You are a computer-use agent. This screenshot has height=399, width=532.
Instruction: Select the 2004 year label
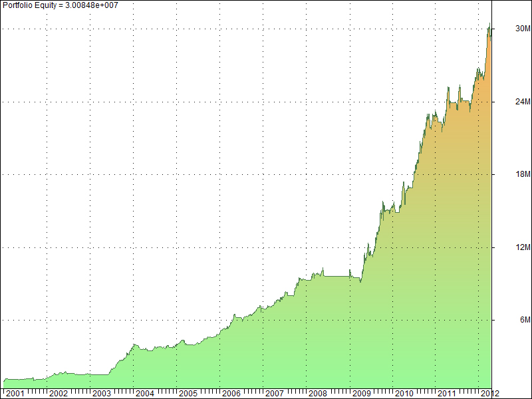[x=145, y=393]
